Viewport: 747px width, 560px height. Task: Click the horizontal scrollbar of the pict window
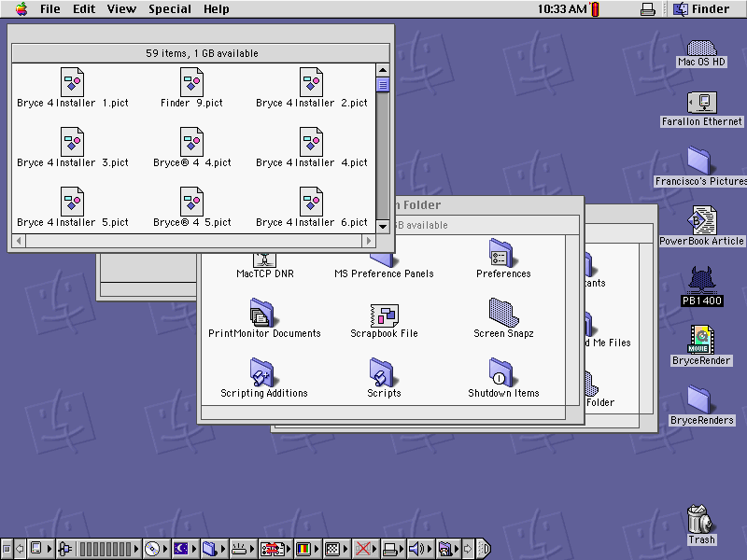pyautogui.click(x=187, y=242)
